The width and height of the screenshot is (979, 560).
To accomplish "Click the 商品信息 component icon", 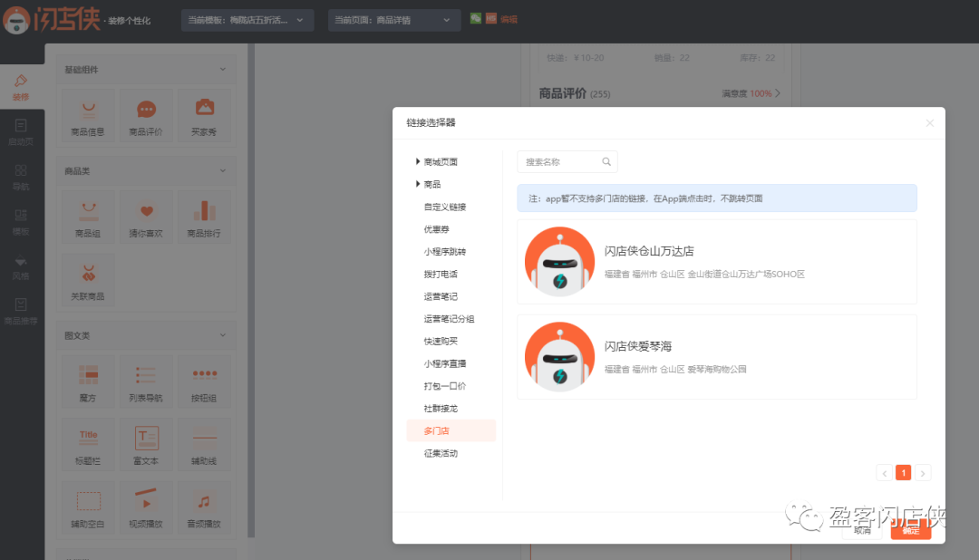I will pos(88,110).
